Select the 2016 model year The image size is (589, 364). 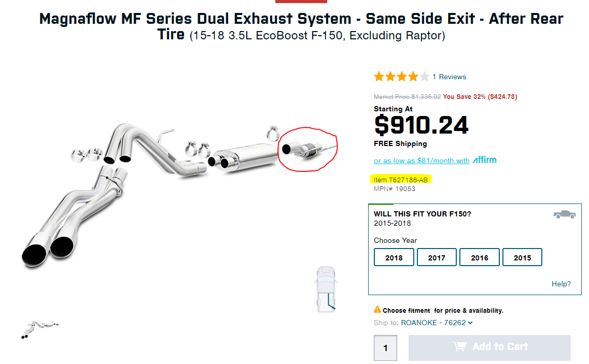[x=479, y=257]
